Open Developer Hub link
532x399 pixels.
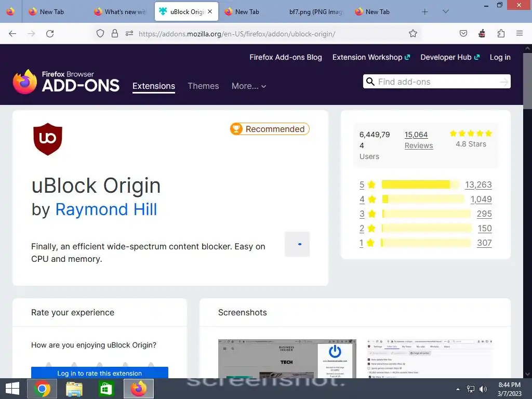point(450,57)
